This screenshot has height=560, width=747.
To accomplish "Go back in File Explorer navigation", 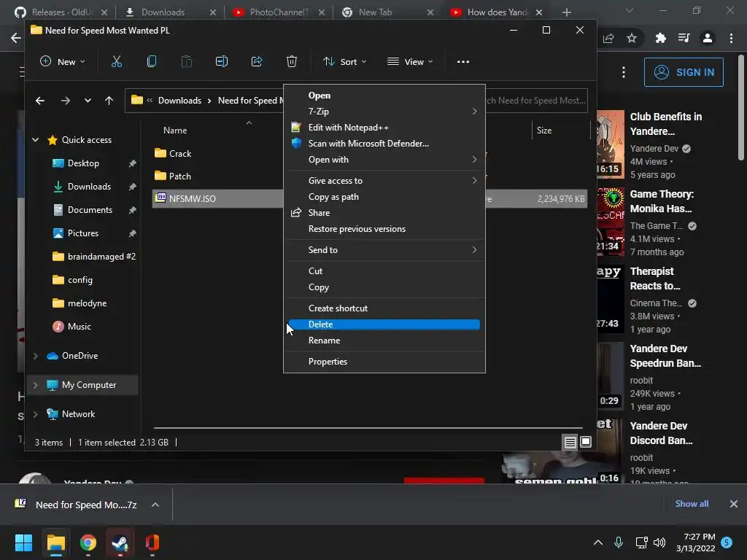I will click(40, 101).
